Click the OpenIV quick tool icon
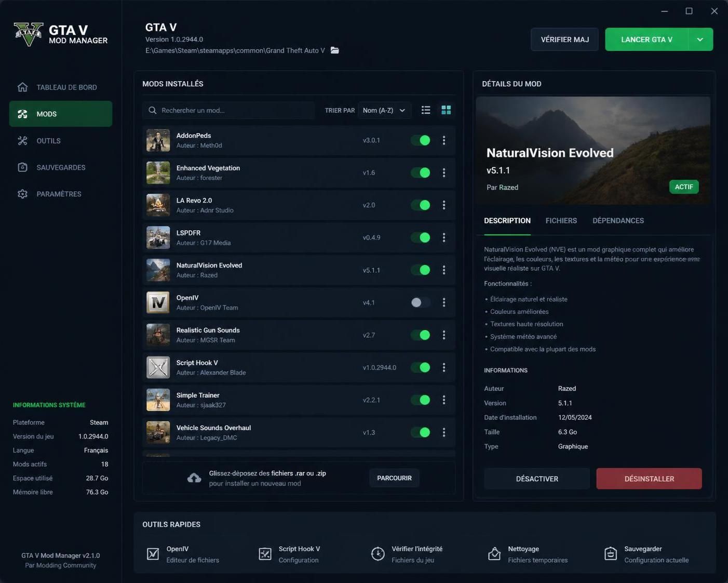728x583 pixels. 153,554
